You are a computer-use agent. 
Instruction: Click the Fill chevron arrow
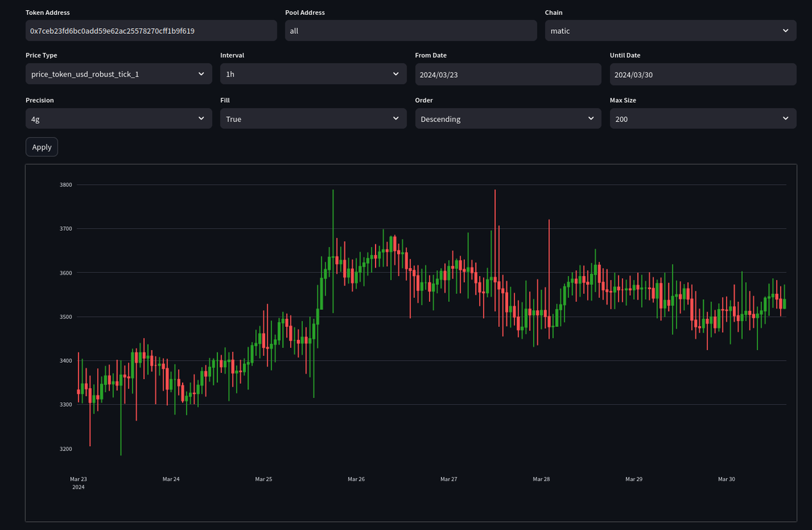click(396, 118)
